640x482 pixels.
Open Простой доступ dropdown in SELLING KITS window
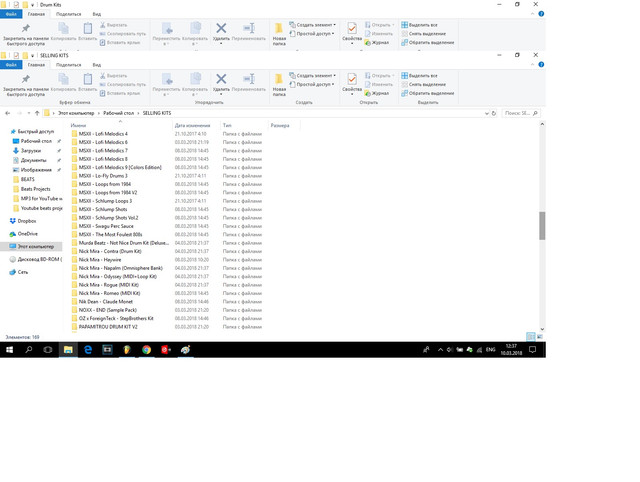click(x=312, y=84)
